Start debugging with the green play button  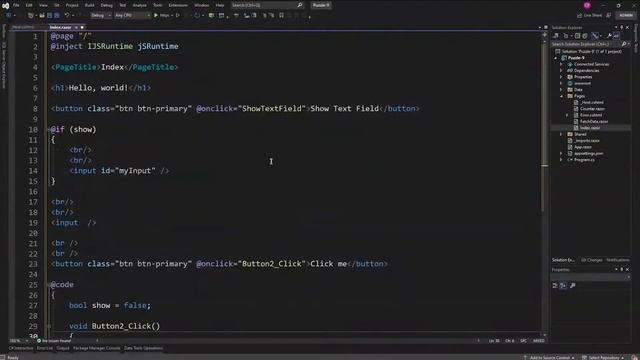coord(156,16)
